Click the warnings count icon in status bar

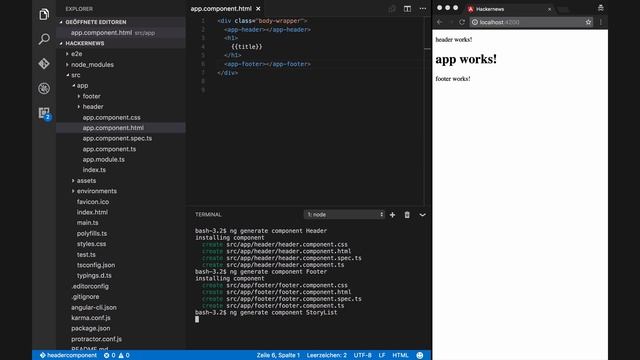124,355
